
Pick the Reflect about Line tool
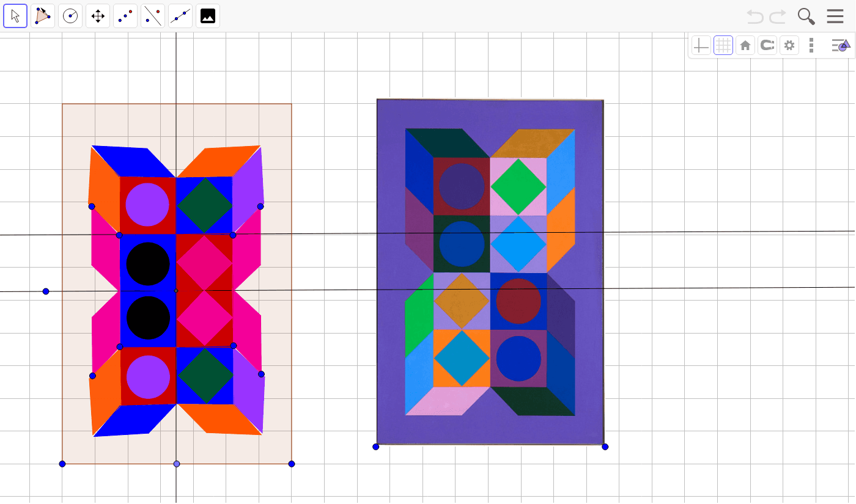[x=153, y=16]
